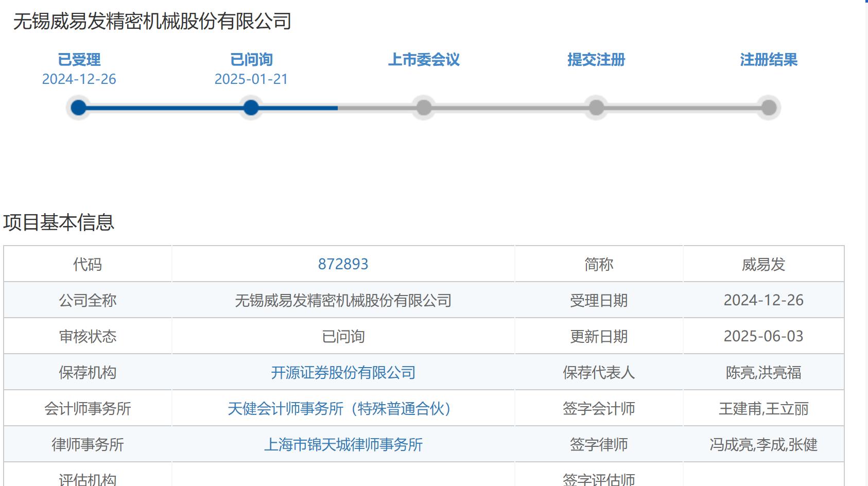Select the 注册结果 stage label
Viewport: 868px width, 486px height.
click(x=769, y=60)
